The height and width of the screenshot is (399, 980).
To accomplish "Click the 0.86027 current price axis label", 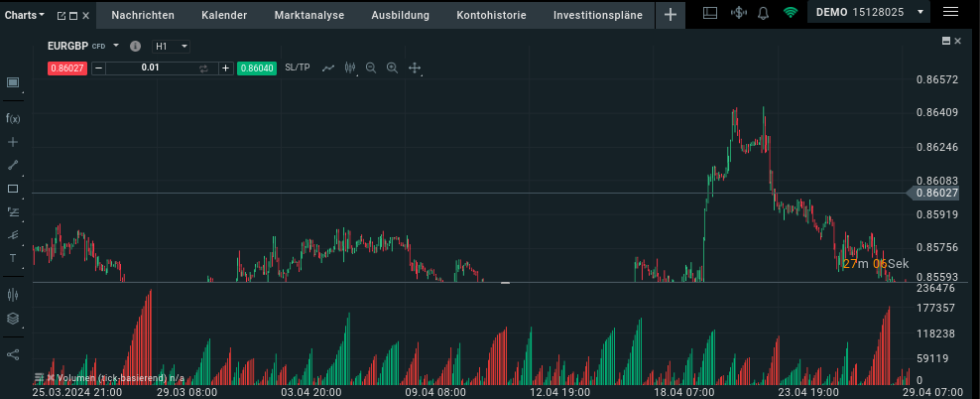I will (x=935, y=194).
